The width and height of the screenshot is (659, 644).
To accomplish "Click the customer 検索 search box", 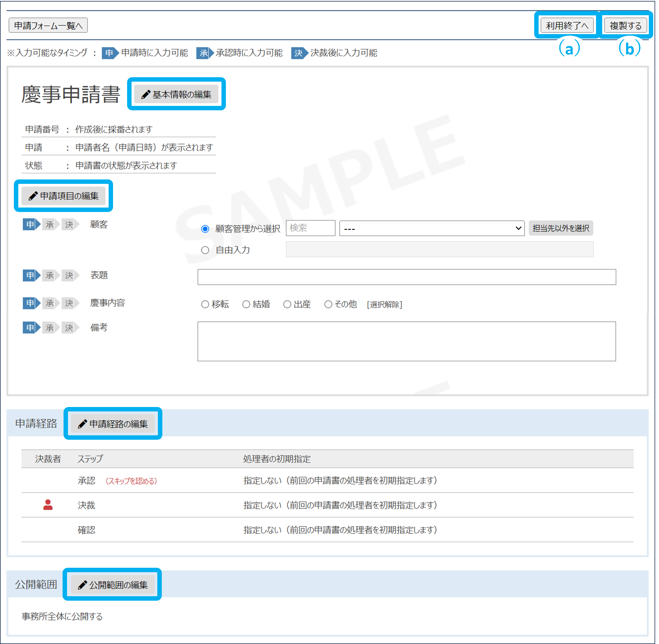I will tap(310, 228).
